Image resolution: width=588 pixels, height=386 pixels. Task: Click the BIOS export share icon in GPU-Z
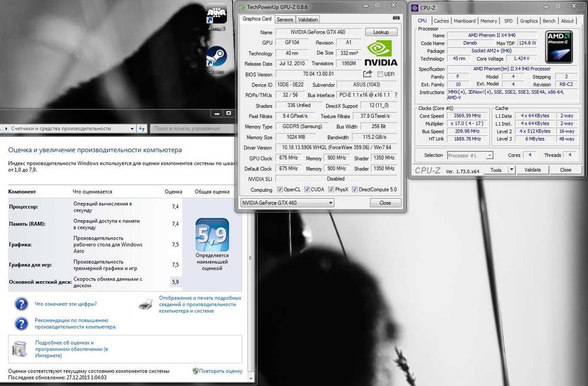click(367, 74)
